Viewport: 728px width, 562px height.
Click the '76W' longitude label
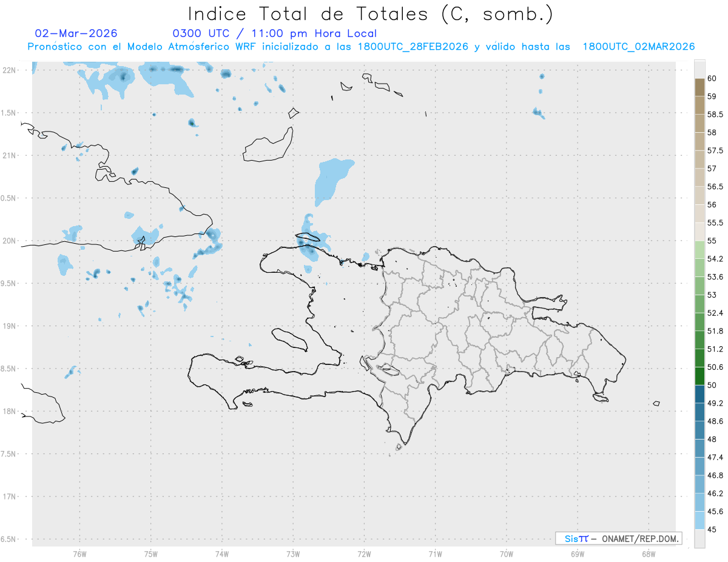pos(79,554)
